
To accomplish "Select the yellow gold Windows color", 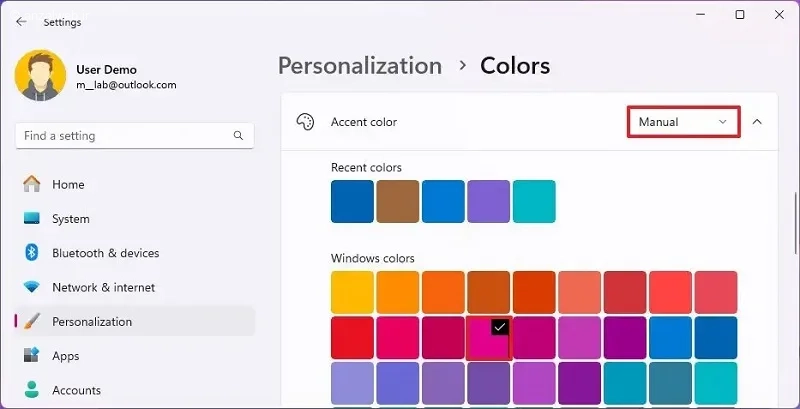I will pos(352,292).
